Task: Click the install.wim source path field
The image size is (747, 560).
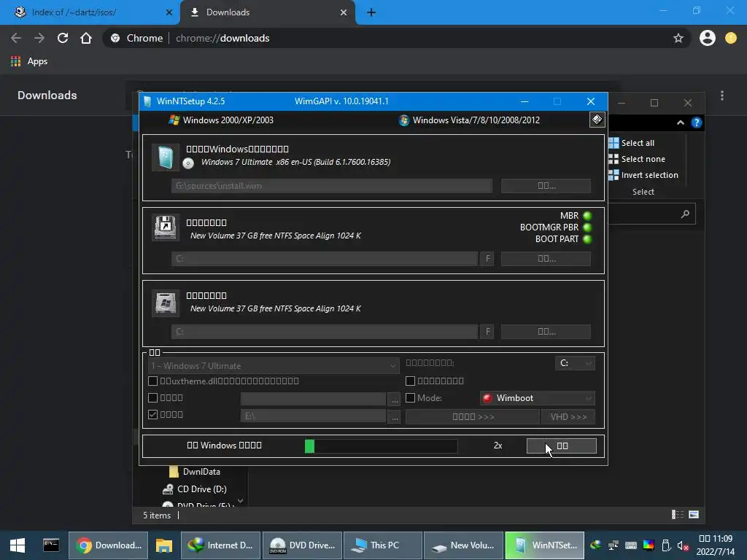Action: 332,186
